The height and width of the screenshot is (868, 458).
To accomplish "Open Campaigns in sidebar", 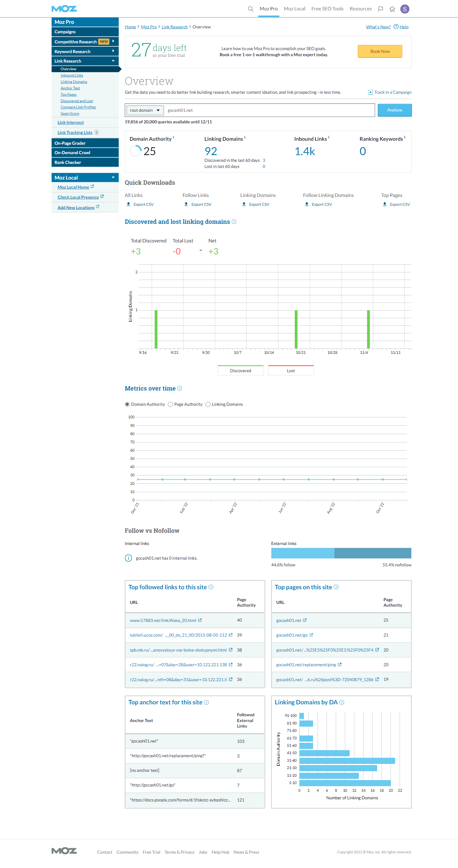I will point(85,32).
